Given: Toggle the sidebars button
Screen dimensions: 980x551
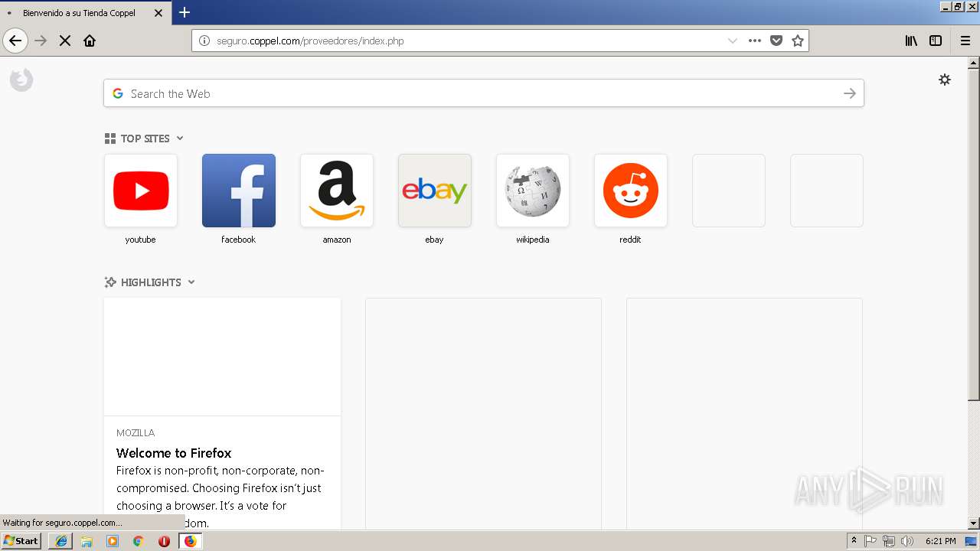Looking at the screenshot, I should click(936, 41).
